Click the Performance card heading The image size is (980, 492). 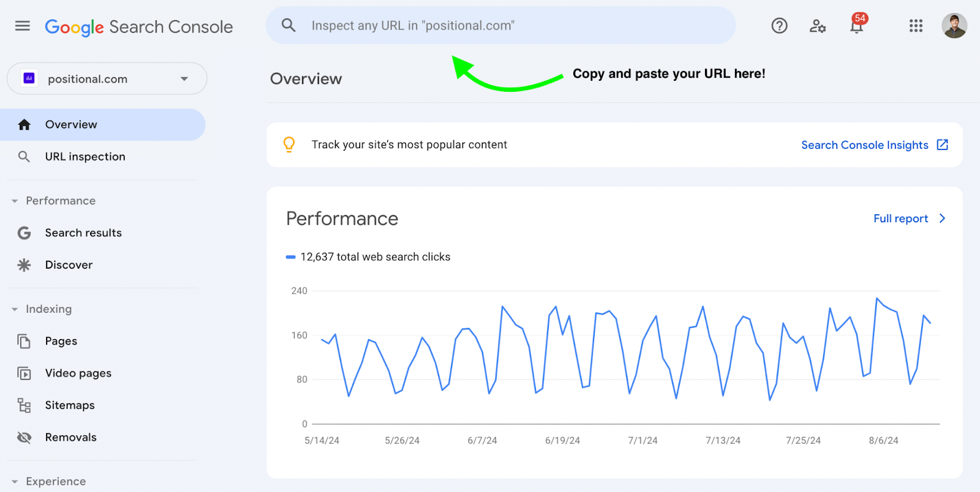pyautogui.click(x=342, y=218)
